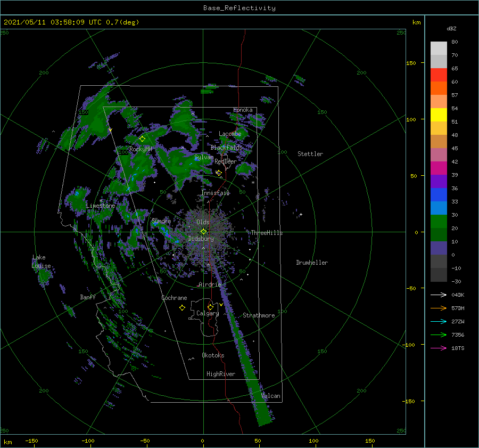Click the Blackfalds city label

tap(226, 148)
